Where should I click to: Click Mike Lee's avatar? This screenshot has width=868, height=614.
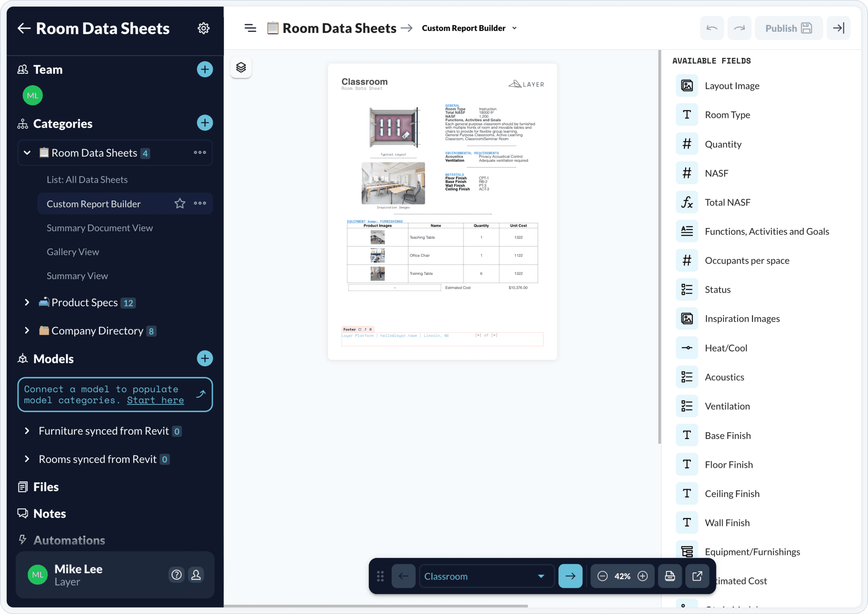[x=37, y=575]
